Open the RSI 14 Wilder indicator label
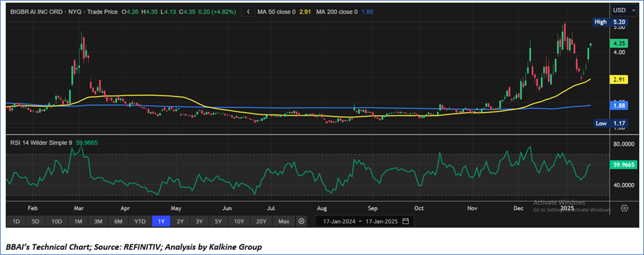 (x=41, y=142)
